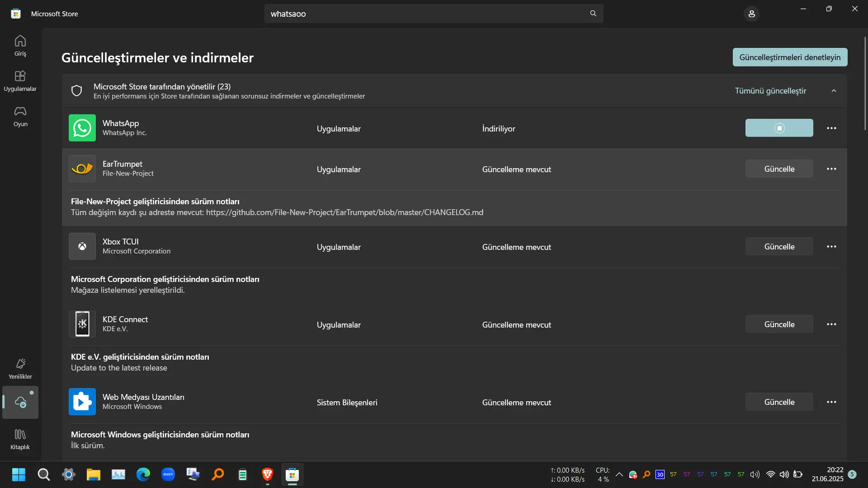Click the vertical scrollbar on the right
The height and width of the screenshot is (488, 868).
[x=865, y=84]
